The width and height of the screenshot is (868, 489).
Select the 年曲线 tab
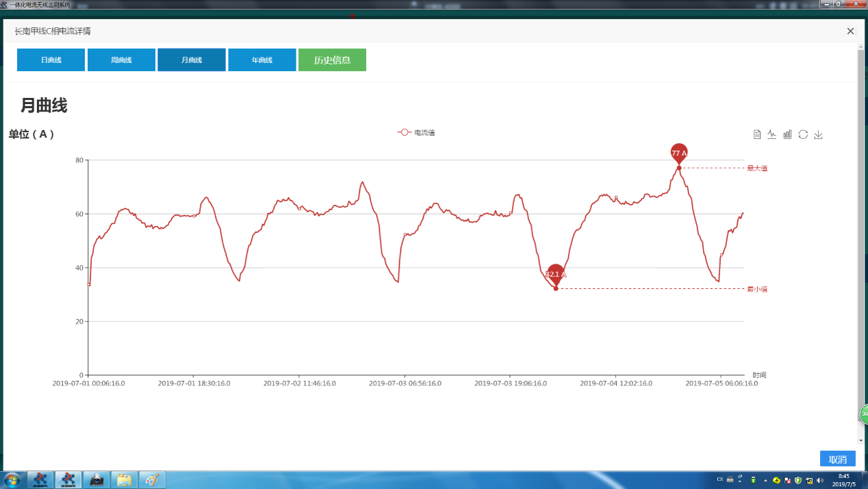click(x=262, y=60)
